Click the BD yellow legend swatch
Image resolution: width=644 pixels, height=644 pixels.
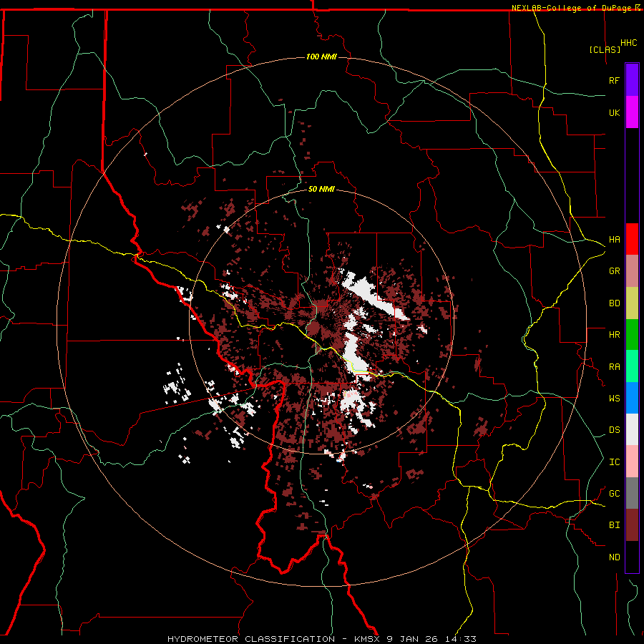tap(632, 303)
